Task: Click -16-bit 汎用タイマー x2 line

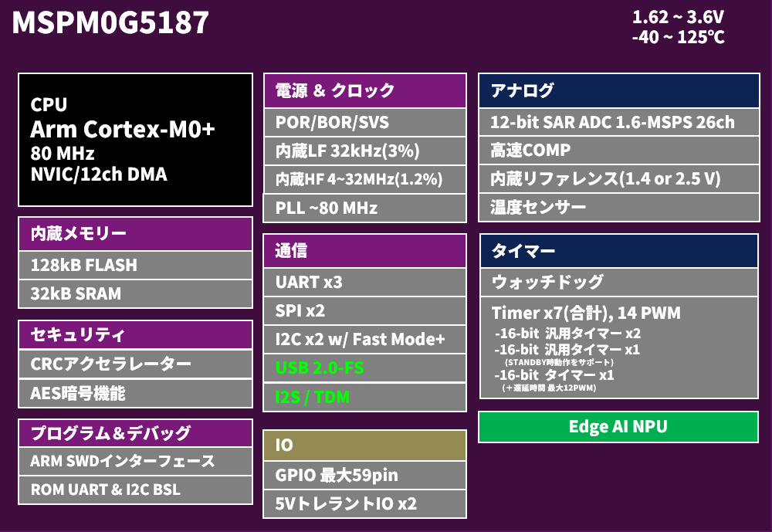Action: click(x=567, y=334)
